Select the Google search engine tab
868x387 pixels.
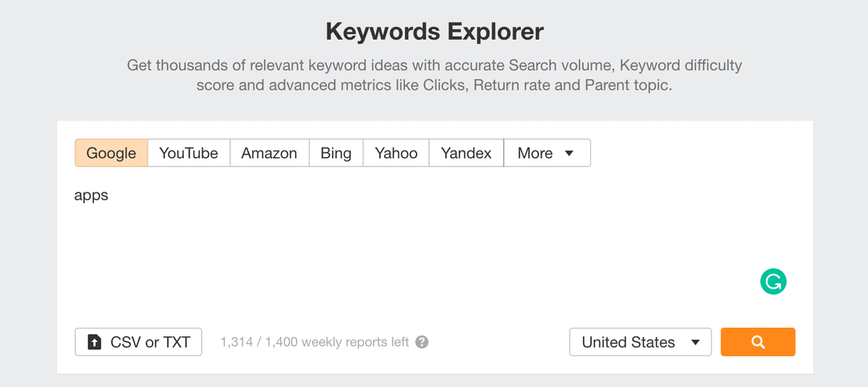111,153
